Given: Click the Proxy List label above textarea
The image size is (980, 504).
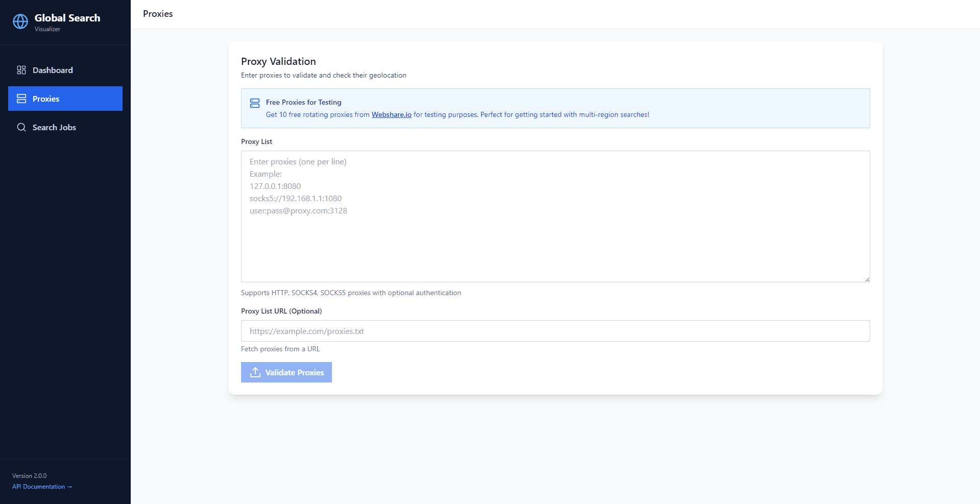Looking at the screenshot, I should [x=256, y=141].
